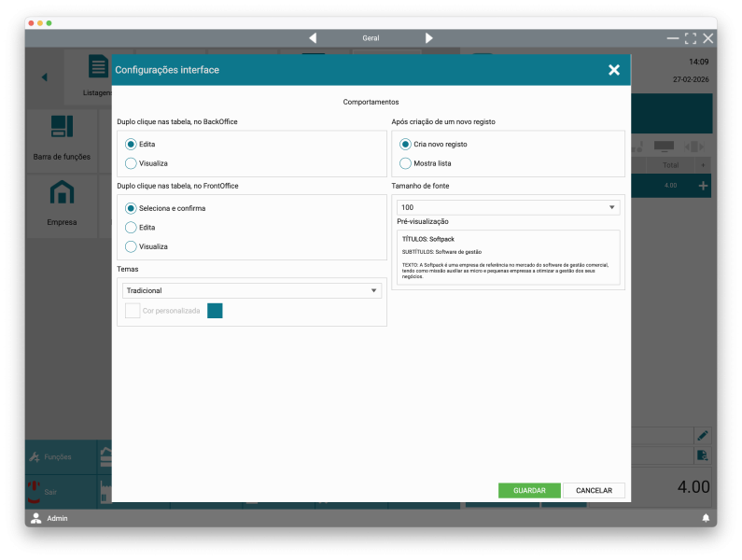Click the Listagens document icon

coord(98,67)
